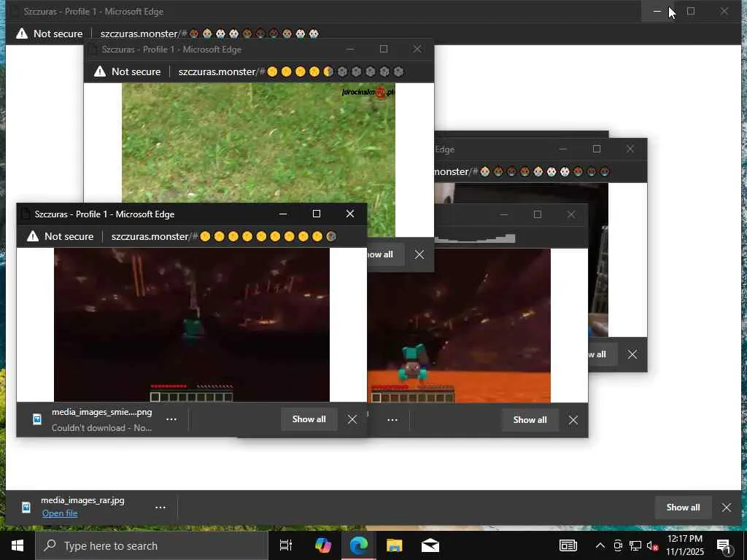Screen dimensions: 747x560
Task: Click the face emoji URL in the back main window
Action: [209, 34]
